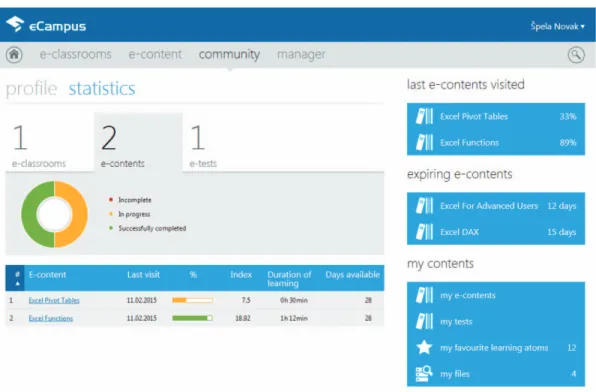This screenshot has height=392, width=596.
Task: Click the 12 days expiry value
Action: click(561, 206)
